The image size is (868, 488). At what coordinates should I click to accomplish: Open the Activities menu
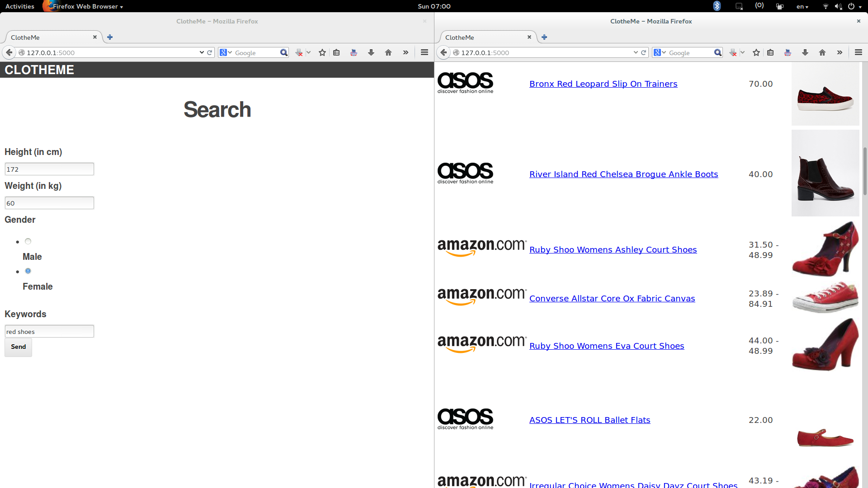pos(20,6)
